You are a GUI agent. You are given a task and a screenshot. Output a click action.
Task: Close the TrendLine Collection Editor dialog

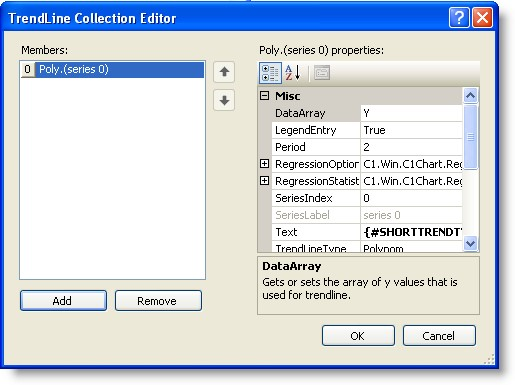pyautogui.click(x=482, y=17)
